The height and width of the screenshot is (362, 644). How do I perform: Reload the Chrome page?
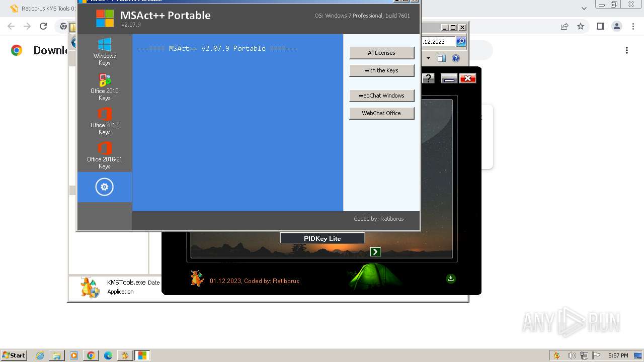click(x=43, y=26)
